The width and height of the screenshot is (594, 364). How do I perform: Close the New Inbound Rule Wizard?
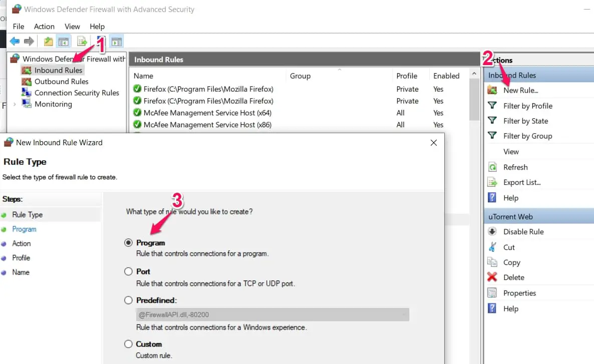point(434,143)
